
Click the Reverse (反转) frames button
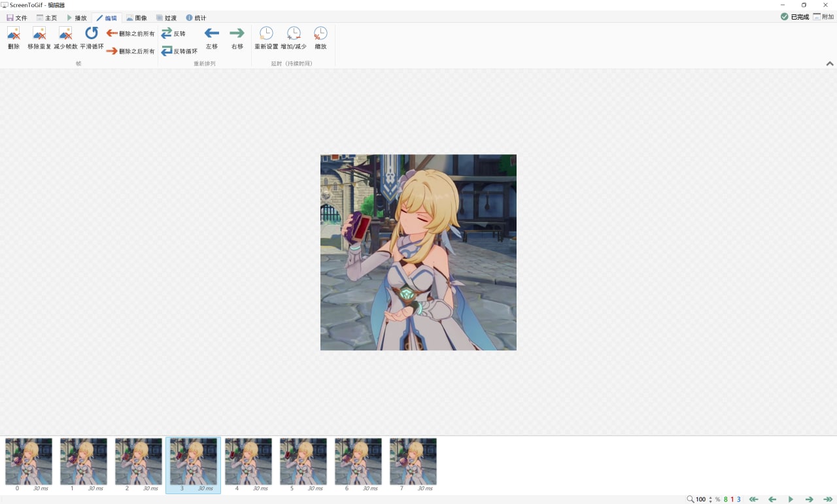pyautogui.click(x=173, y=33)
